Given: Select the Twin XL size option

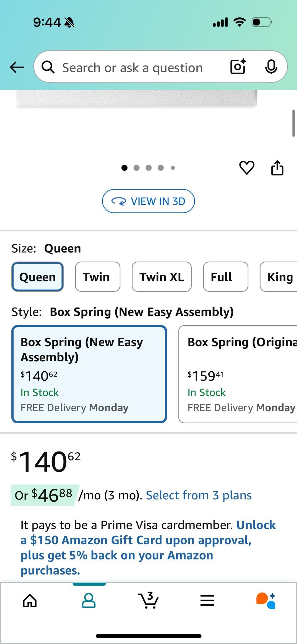Looking at the screenshot, I should pos(162,277).
